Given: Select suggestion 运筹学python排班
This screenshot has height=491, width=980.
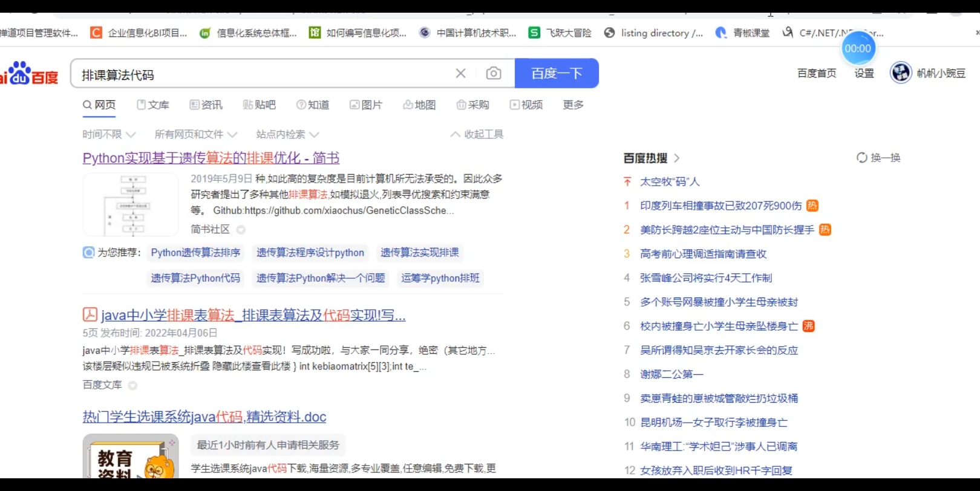Looking at the screenshot, I should (440, 278).
